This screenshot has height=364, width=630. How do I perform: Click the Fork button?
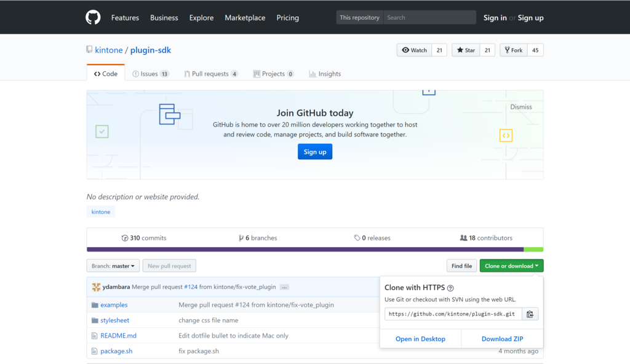click(514, 50)
